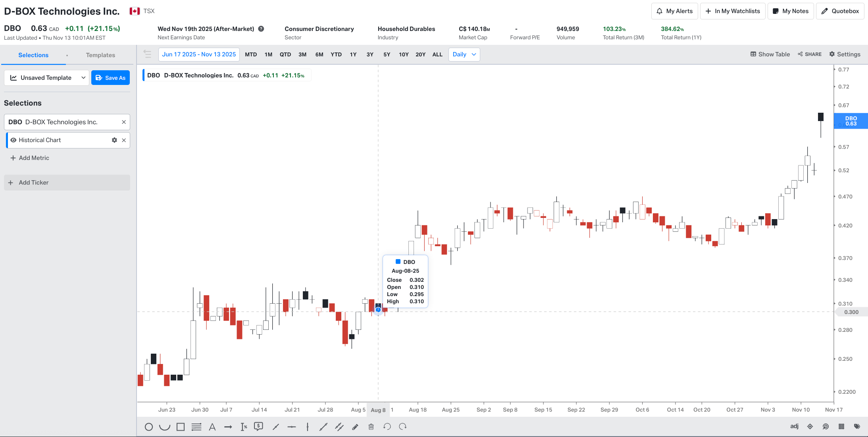868x437 pixels.
Task: Select the ellipse drawing tool
Action: (149, 427)
